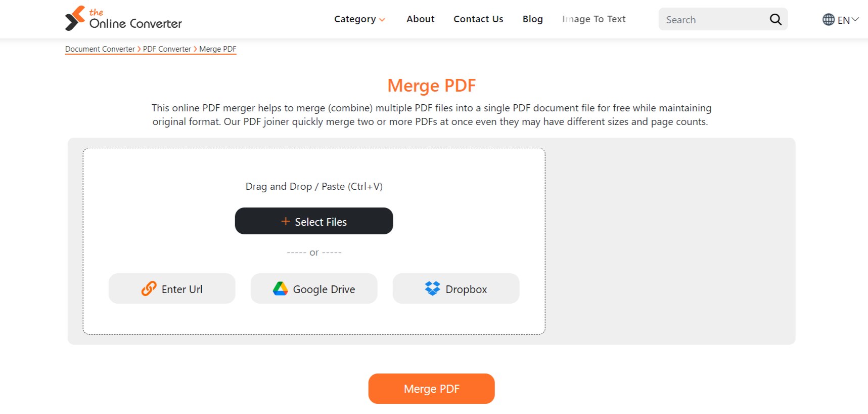Open the Blog menu item

point(532,19)
